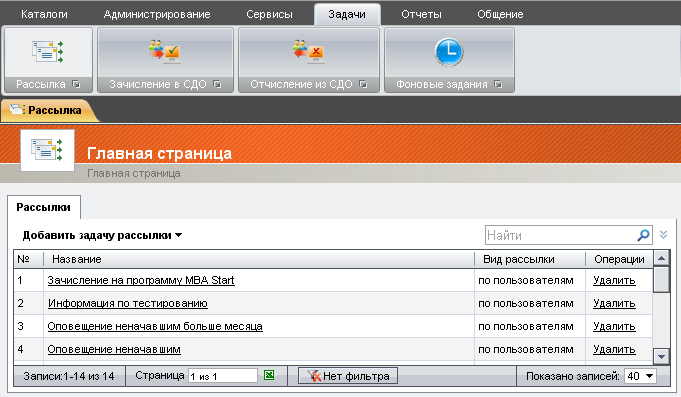The image size is (681, 397).
Task: Open the Рассылка mailing icon tile
Action: pos(48,52)
